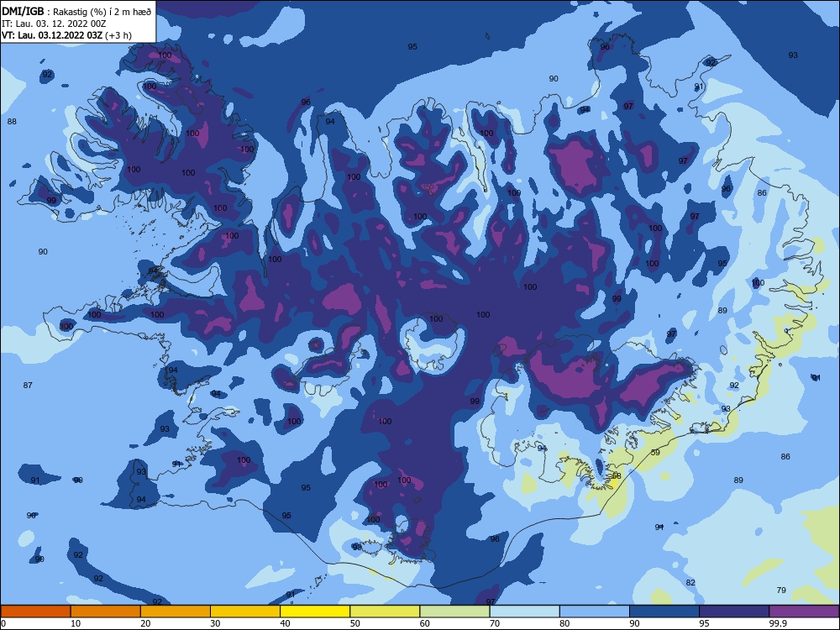This screenshot has width=840, height=630.
Task: Click the 'VT: Lau. 03.12.2022 03Z (+3 h)' line
Action: click(66, 35)
